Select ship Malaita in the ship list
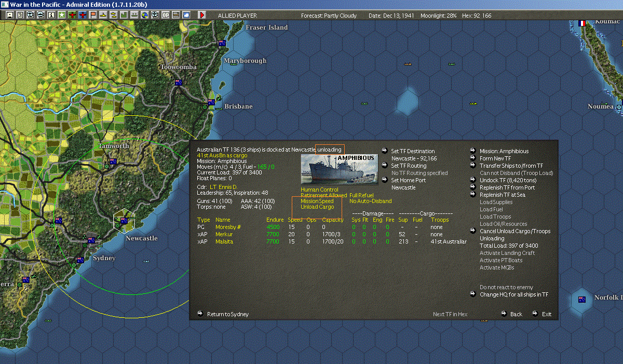 pyautogui.click(x=224, y=242)
